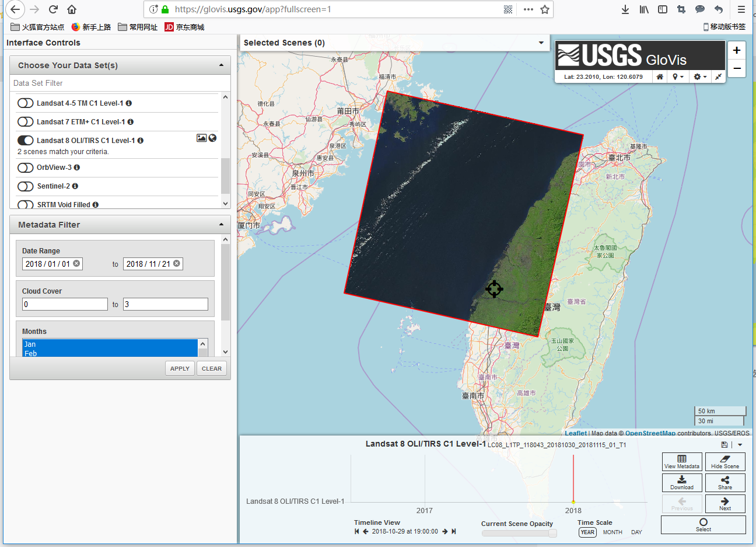Switch Time Scale to DAY
Screen dimensions: 756x547
pyautogui.click(x=636, y=532)
